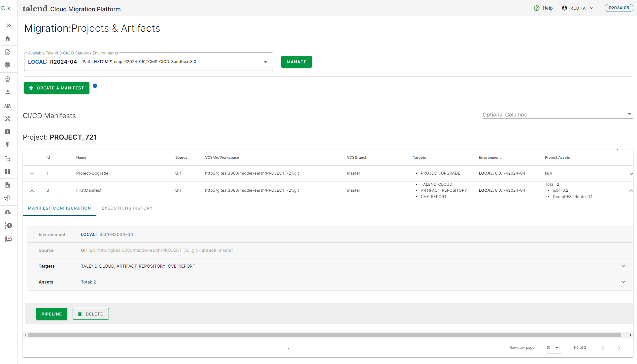Collapse the FirstManifest row

click(x=32, y=190)
